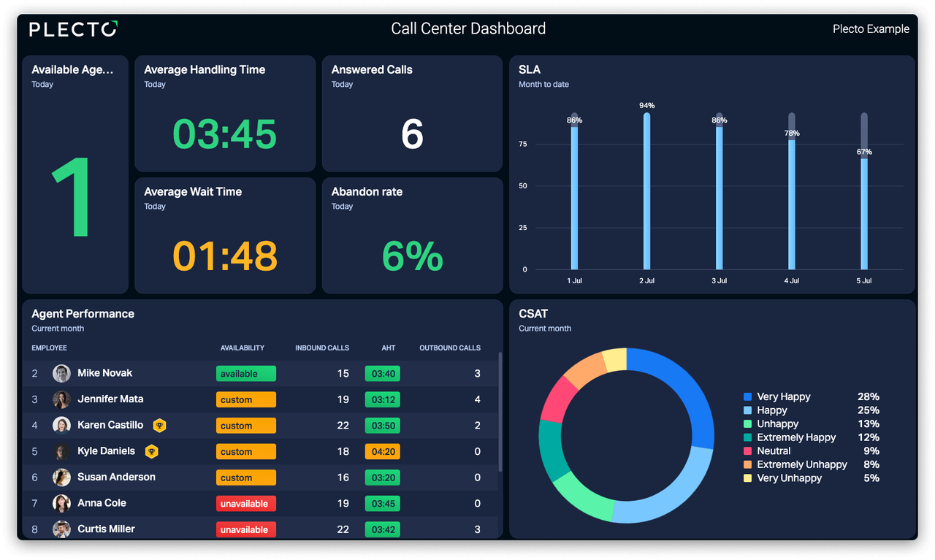Click the Very Happy legend color swatch
Screen dimensions: 935x560
pyautogui.click(x=747, y=396)
